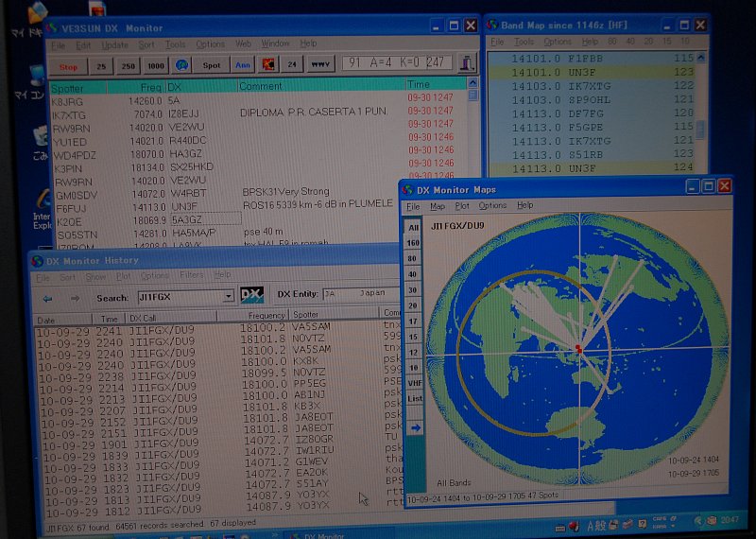
Task: Open the globe map icon in DX Monitor toolbar
Action: click(181, 65)
